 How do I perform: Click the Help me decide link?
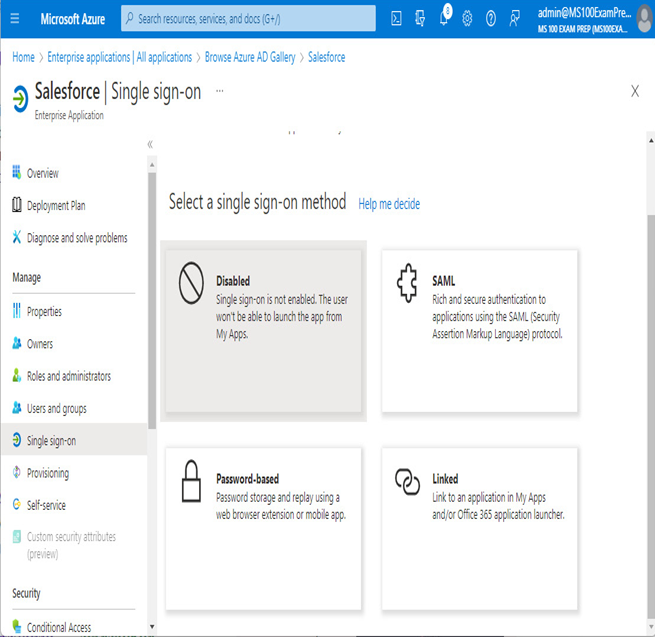coord(389,204)
